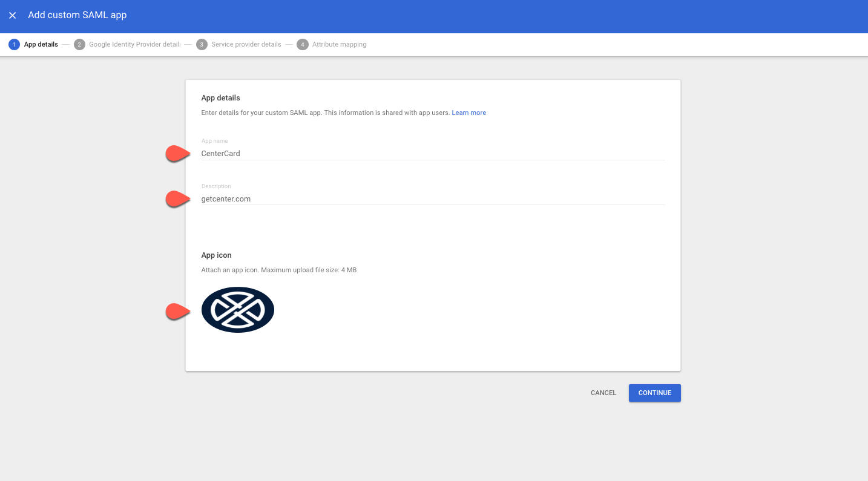The width and height of the screenshot is (868, 481).
Task: Click step 1 App details circle icon
Action: point(13,44)
